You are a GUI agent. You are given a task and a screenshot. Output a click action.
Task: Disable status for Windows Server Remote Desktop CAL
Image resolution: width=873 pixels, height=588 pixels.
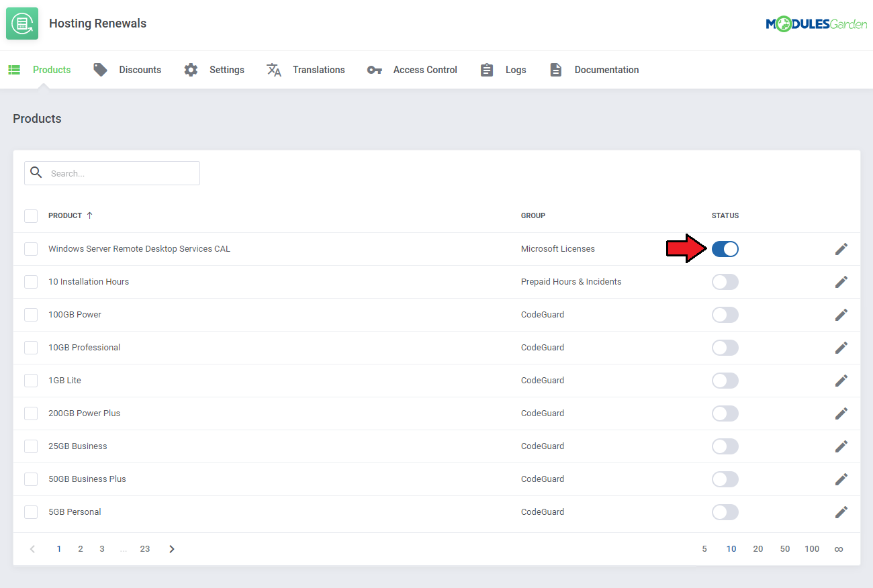coord(725,249)
